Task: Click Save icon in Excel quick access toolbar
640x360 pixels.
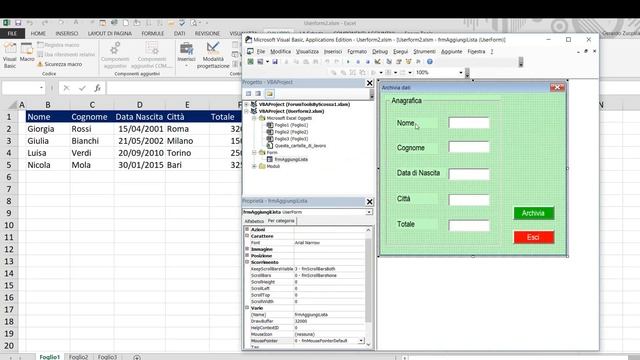Action: pyautogui.click(x=18, y=23)
